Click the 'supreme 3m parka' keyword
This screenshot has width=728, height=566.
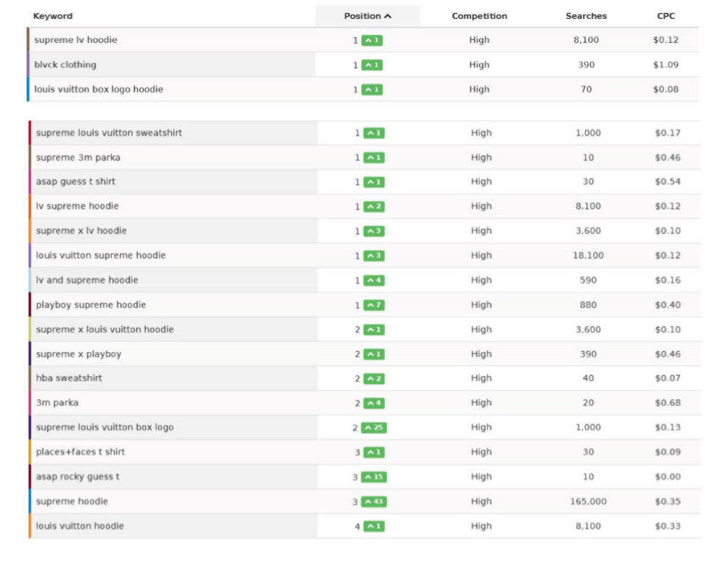tap(78, 158)
